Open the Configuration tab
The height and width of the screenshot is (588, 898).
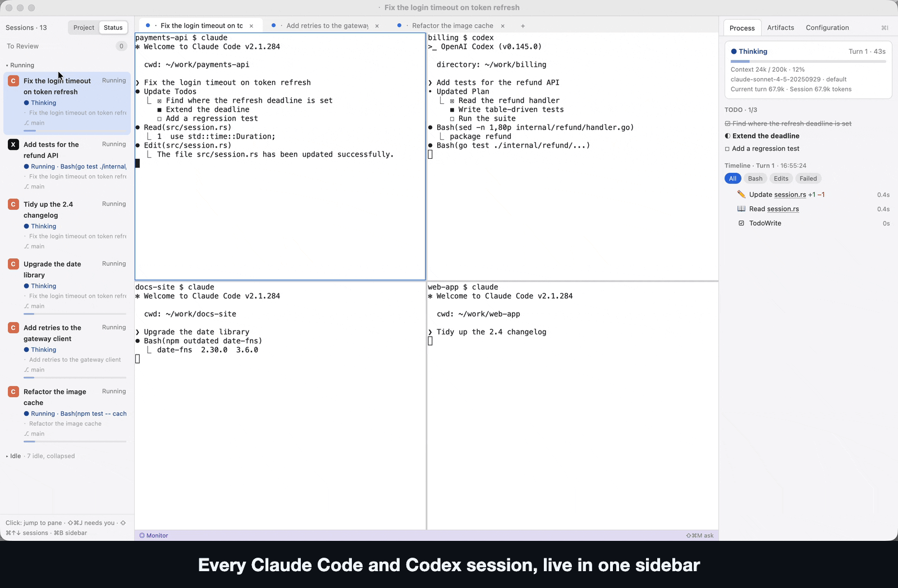click(827, 27)
